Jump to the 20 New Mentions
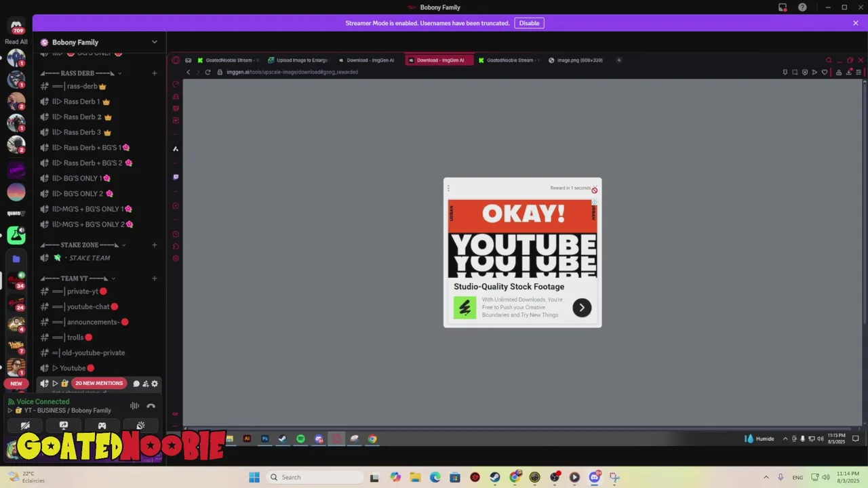This screenshot has width=868, height=488. 99,384
